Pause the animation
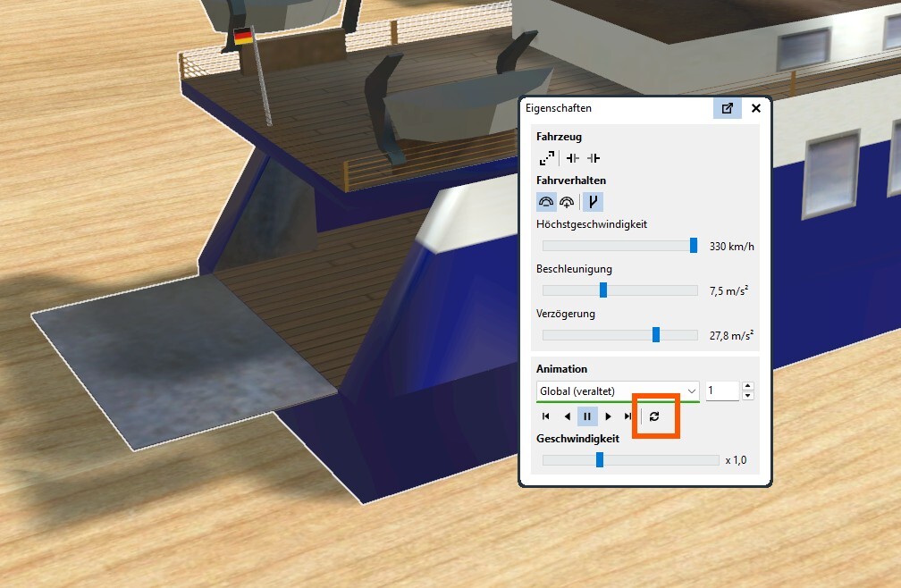The width and height of the screenshot is (901, 588). click(587, 416)
